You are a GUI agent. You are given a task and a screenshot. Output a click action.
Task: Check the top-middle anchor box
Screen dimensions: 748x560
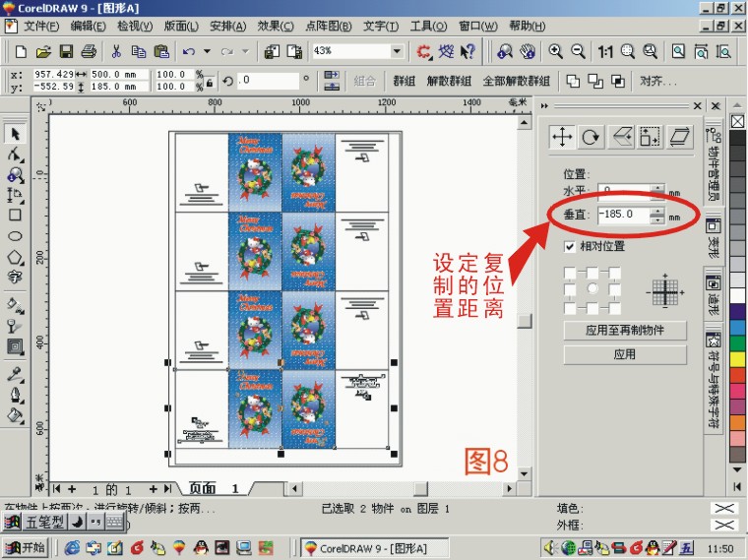click(592, 273)
